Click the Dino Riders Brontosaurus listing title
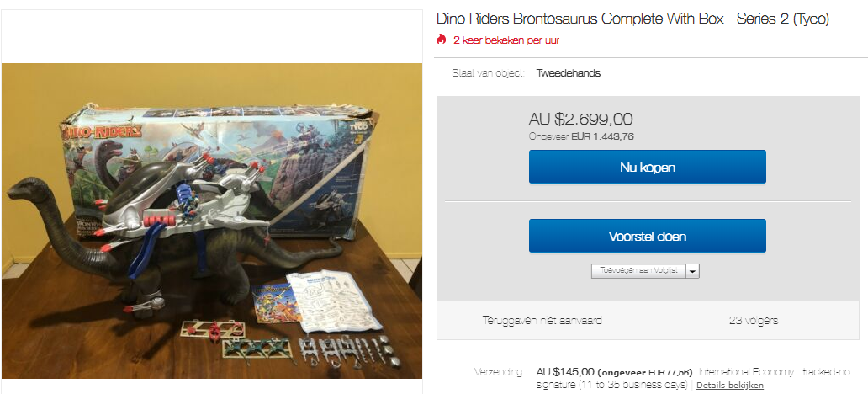This screenshot has height=394, width=868. (x=632, y=19)
